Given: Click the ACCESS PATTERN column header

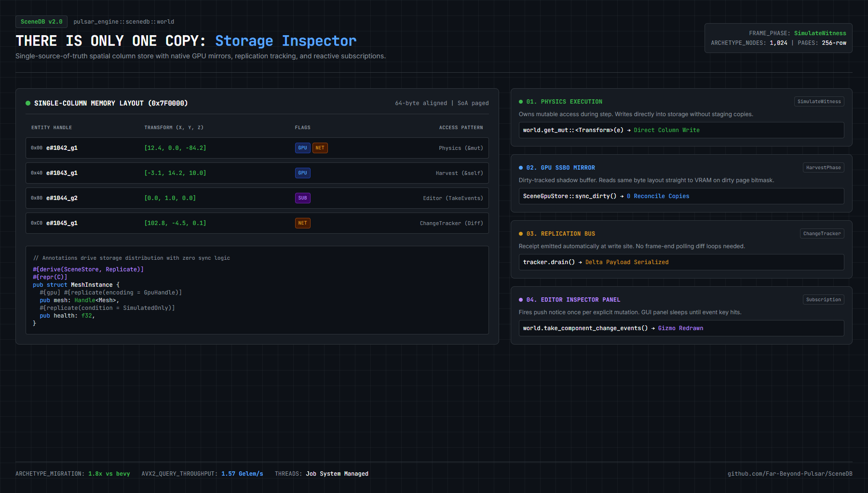Looking at the screenshot, I should 461,128.
